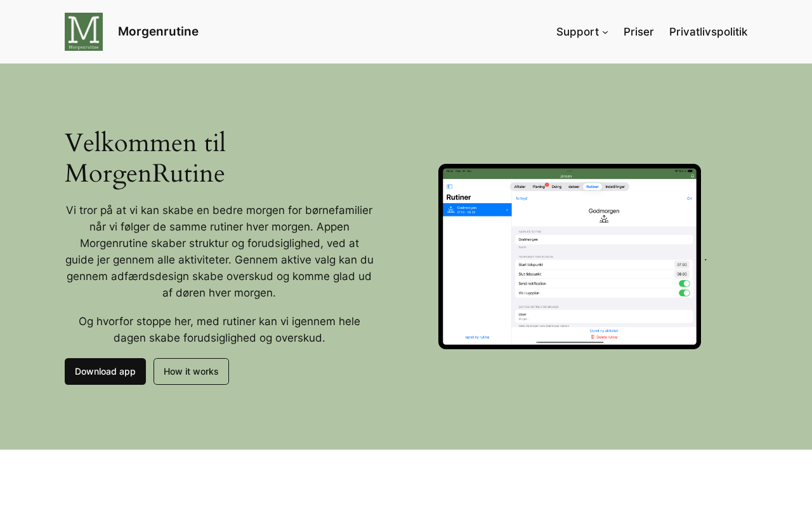Click the sunrise icon under the Godmorgen heading
Image resolution: width=812 pixels, height=508 pixels.
point(604,219)
